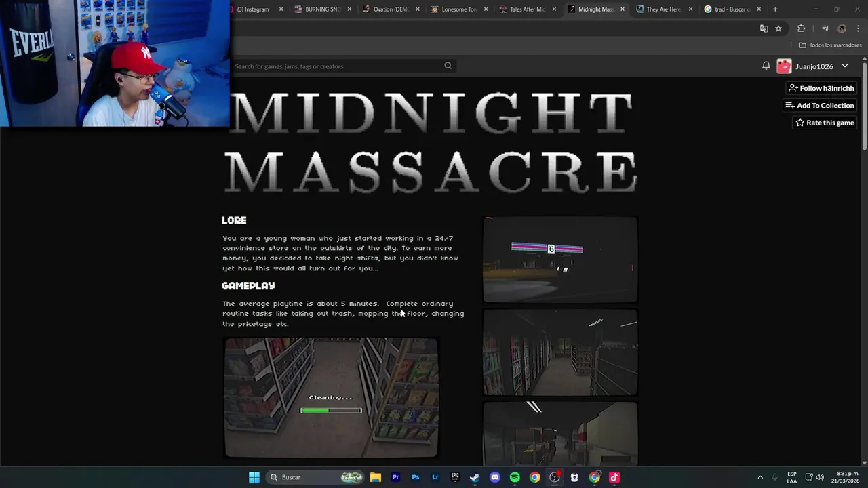The height and width of the screenshot is (488, 868).
Task: Open the browser Extensions puzzle icon
Action: [802, 28]
